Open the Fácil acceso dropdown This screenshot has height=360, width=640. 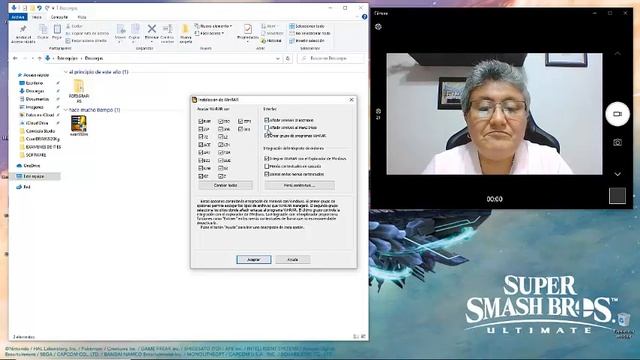pyautogui.click(x=209, y=33)
